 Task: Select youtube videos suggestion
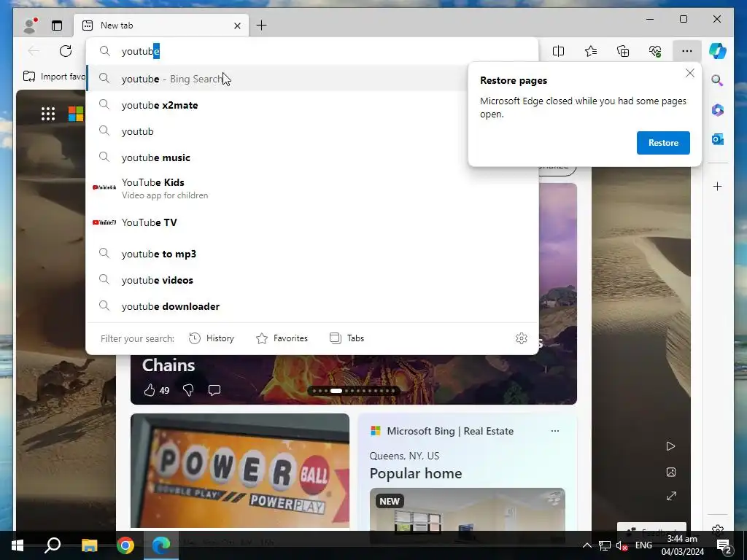(x=312, y=280)
